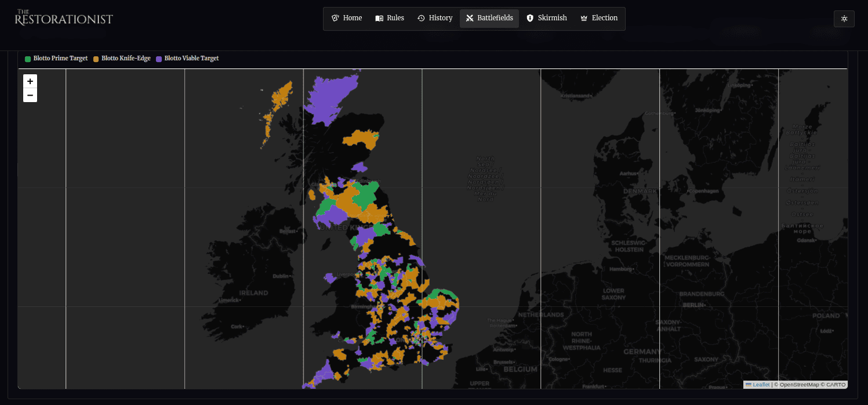This screenshot has width=868, height=405.
Task: Zoom in the map with plus button
Action: pyautogui.click(x=30, y=81)
